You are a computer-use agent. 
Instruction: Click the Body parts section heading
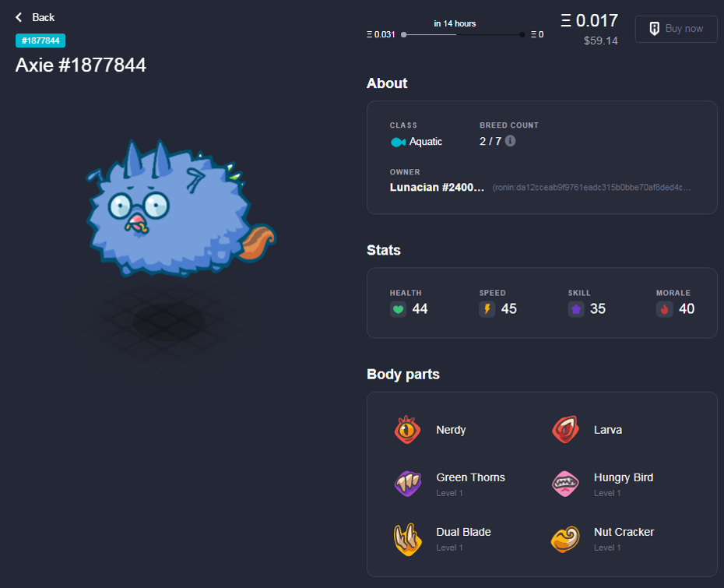coord(403,374)
